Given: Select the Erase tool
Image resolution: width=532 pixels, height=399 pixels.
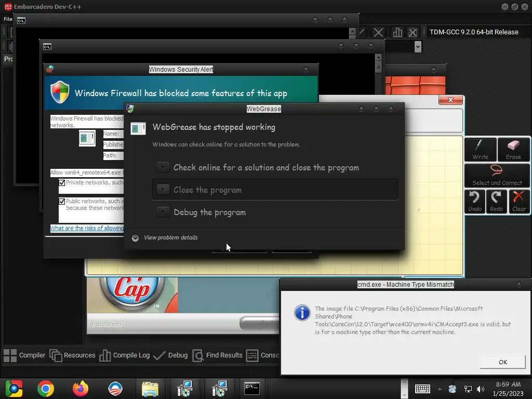Looking at the screenshot, I should point(513,149).
